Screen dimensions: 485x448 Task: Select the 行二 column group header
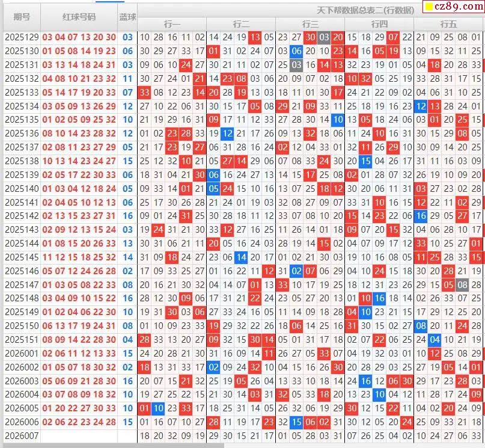coord(241,24)
